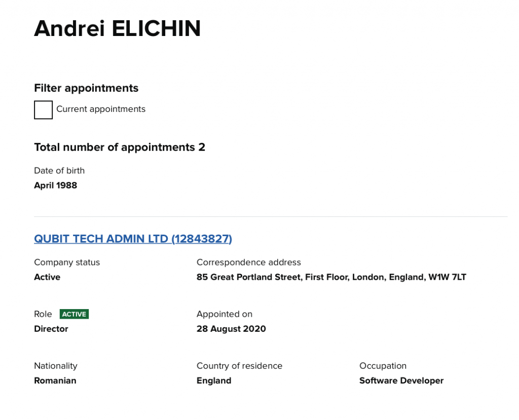Click the Director role value

[x=51, y=329]
